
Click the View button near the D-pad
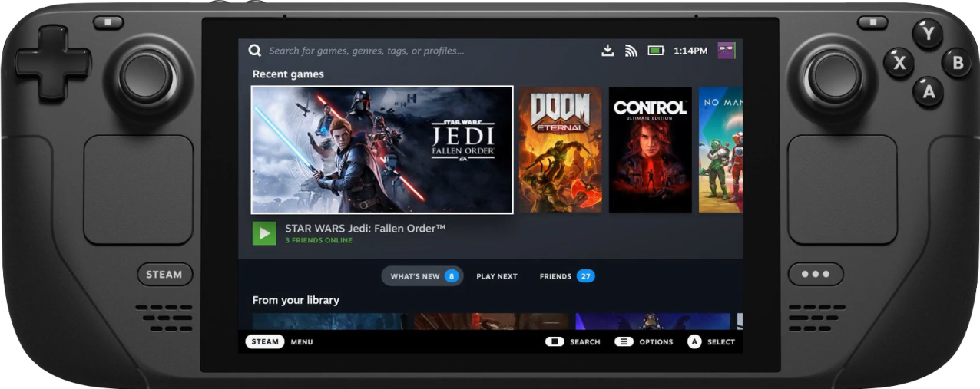tap(108, 23)
